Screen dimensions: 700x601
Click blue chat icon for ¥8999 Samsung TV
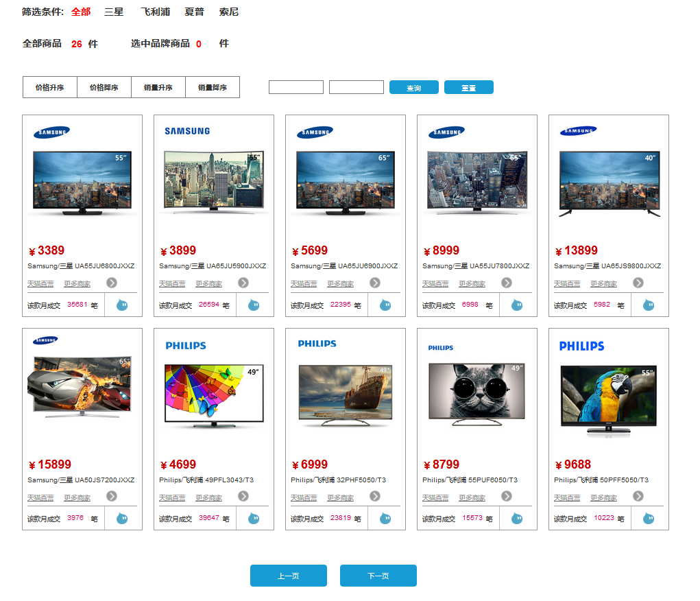[x=517, y=305]
